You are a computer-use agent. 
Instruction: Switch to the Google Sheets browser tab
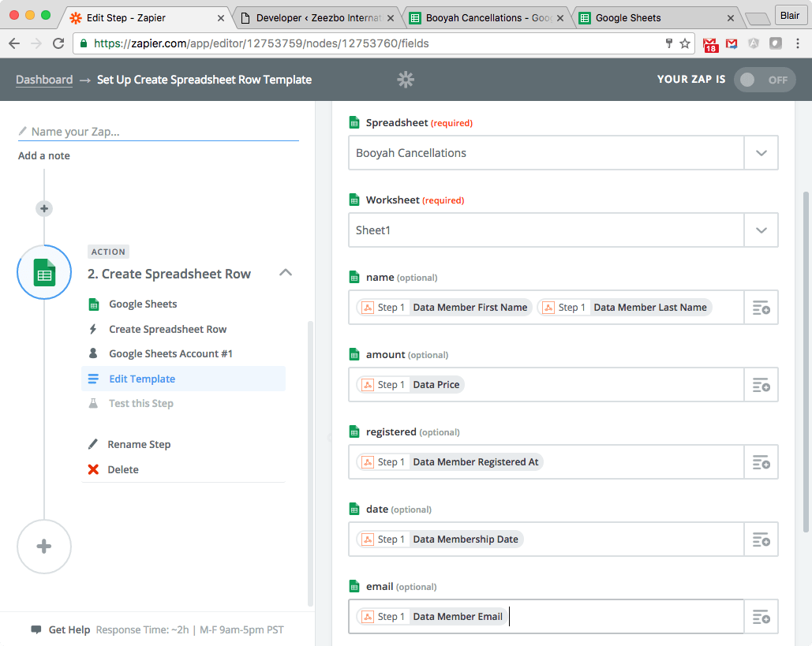tap(657, 18)
